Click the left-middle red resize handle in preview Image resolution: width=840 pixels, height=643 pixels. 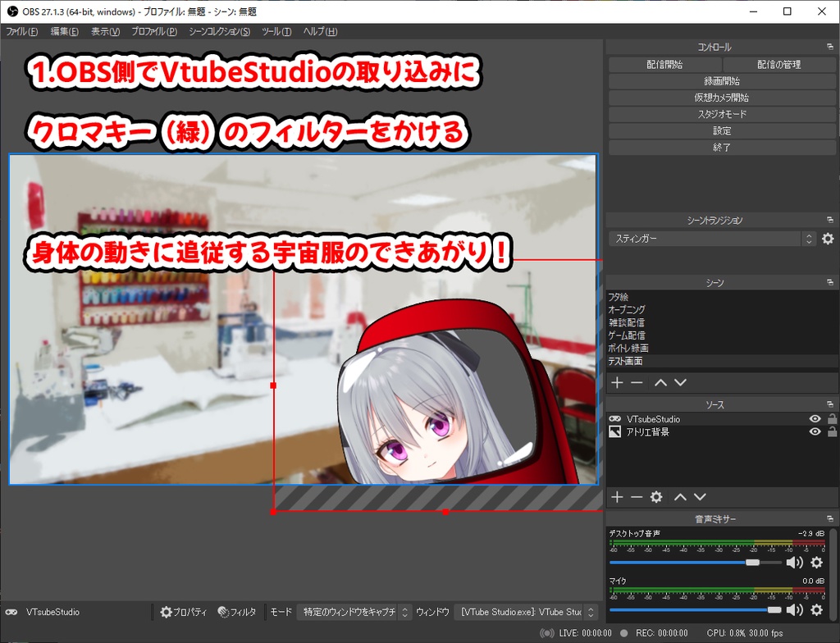pyautogui.click(x=273, y=385)
